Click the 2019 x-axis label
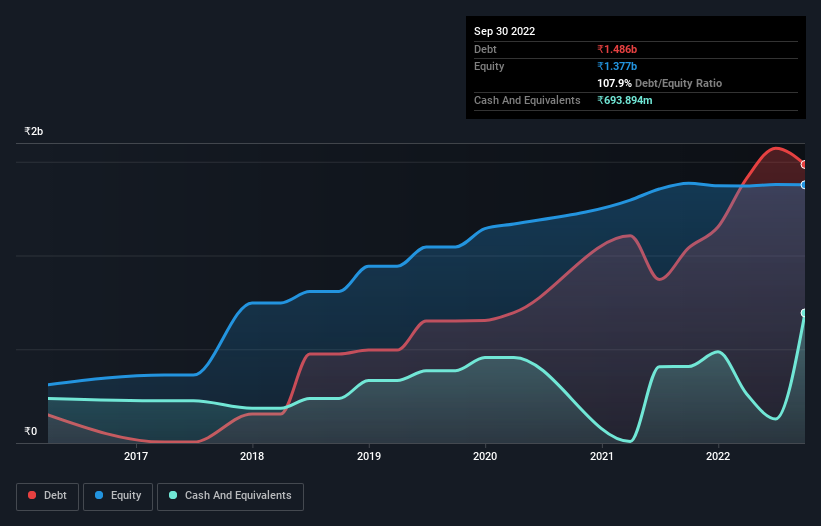 click(x=369, y=456)
